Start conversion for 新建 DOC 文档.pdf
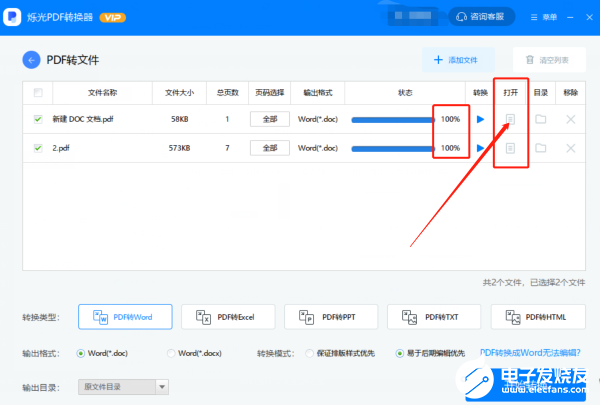 [x=480, y=119]
